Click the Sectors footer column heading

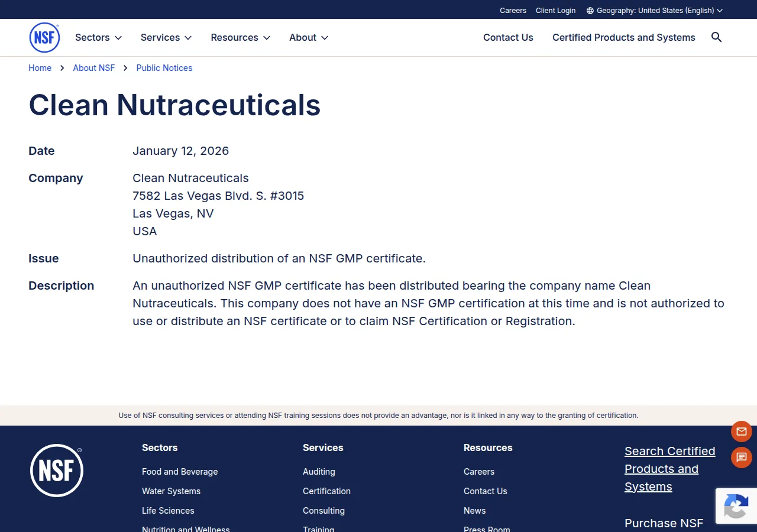coord(160,447)
